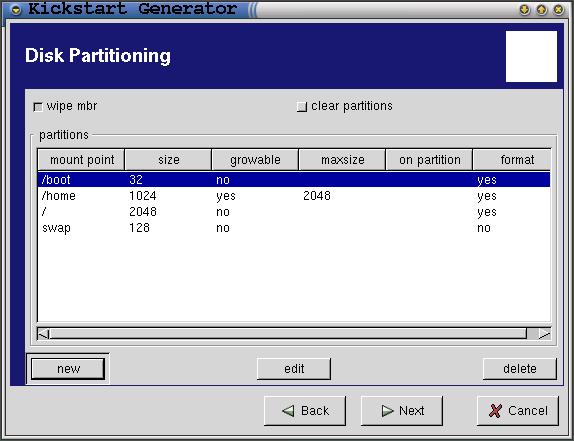The image size is (574, 441).
Task: Open the window menu icon in title bar
Action: (x=16, y=10)
